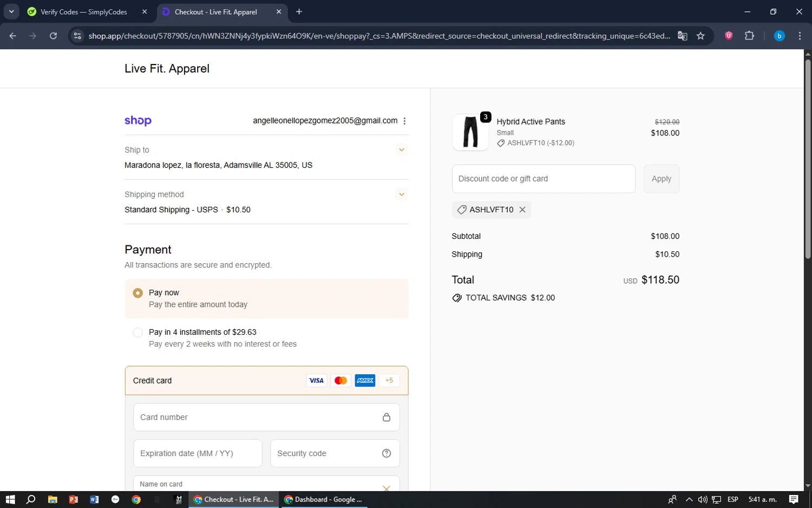
Task: Open the clock showing 5:41 a. m.
Action: [762, 499]
